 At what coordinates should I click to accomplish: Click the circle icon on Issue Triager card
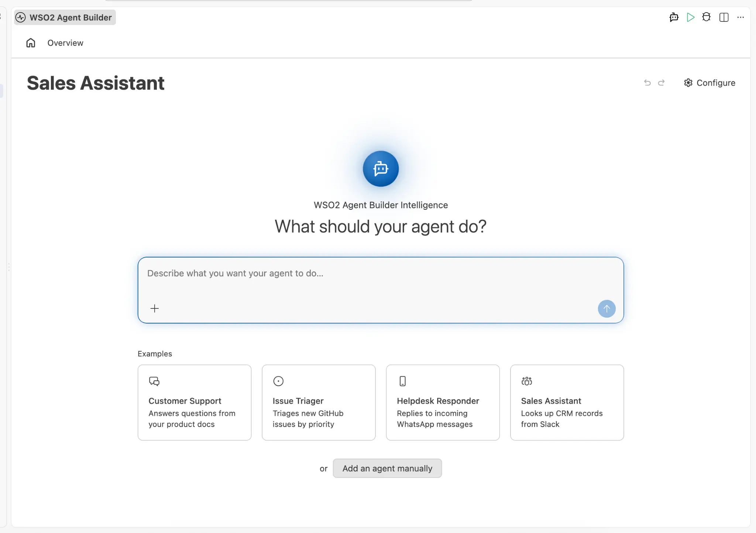pos(278,381)
